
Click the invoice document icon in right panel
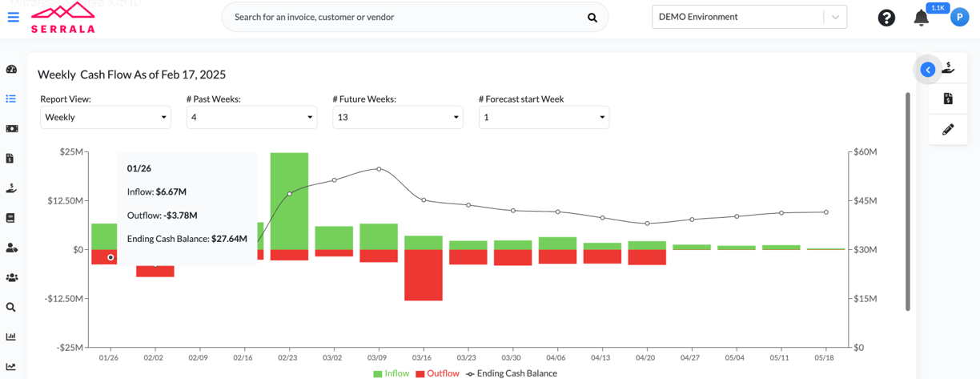coord(948,99)
